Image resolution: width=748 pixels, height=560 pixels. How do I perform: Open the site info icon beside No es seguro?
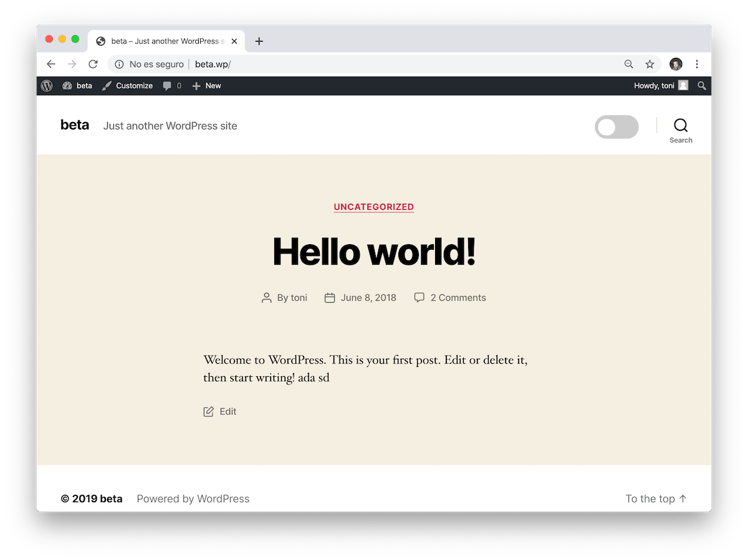pyautogui.click(x=119, y=64)
